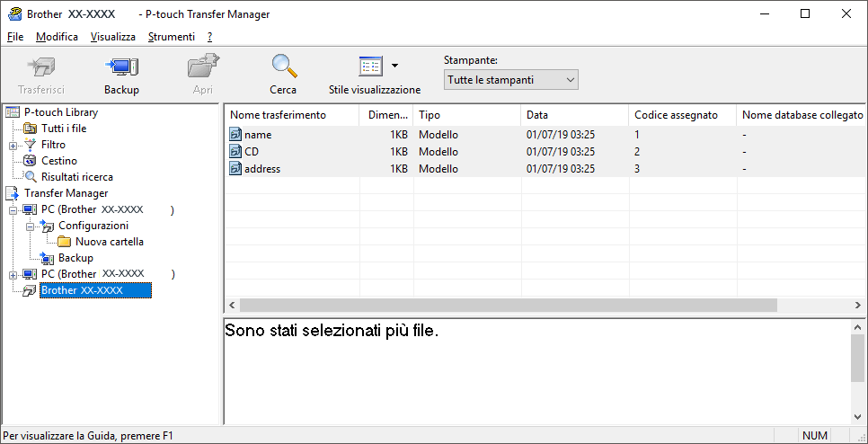Collapse the first PC (Brother XX-XXXX) node

click(x=13, y=210)
